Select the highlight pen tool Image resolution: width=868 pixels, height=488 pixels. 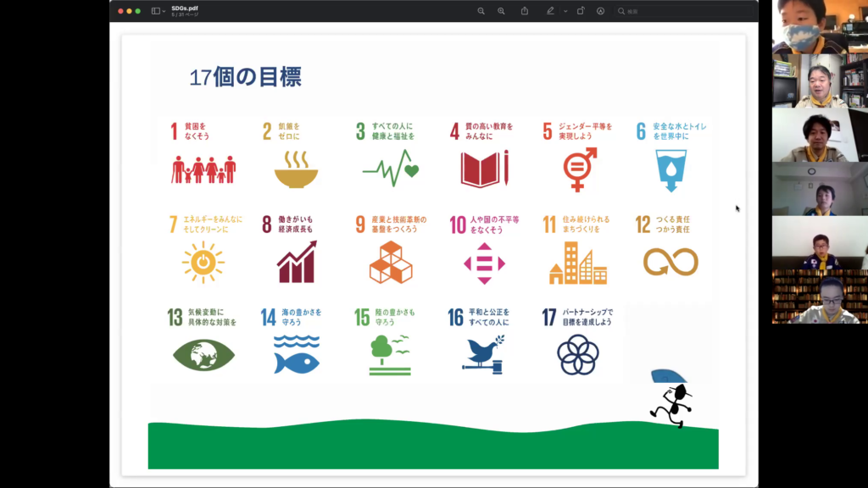(550, 11)
